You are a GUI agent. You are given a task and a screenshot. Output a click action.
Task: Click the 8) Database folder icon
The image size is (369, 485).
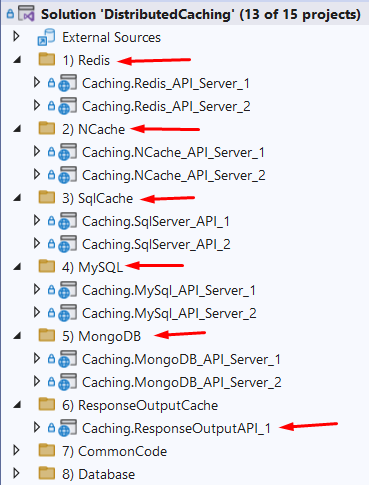click(x=47, y=474)
